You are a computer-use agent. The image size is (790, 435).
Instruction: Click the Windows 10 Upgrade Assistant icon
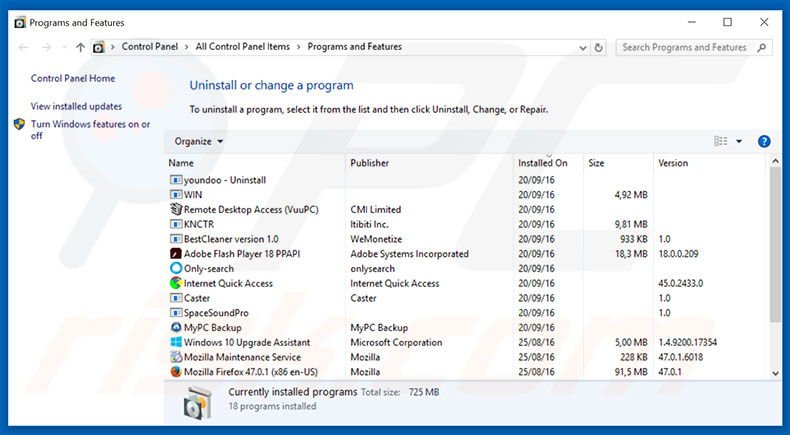(176, 342)
